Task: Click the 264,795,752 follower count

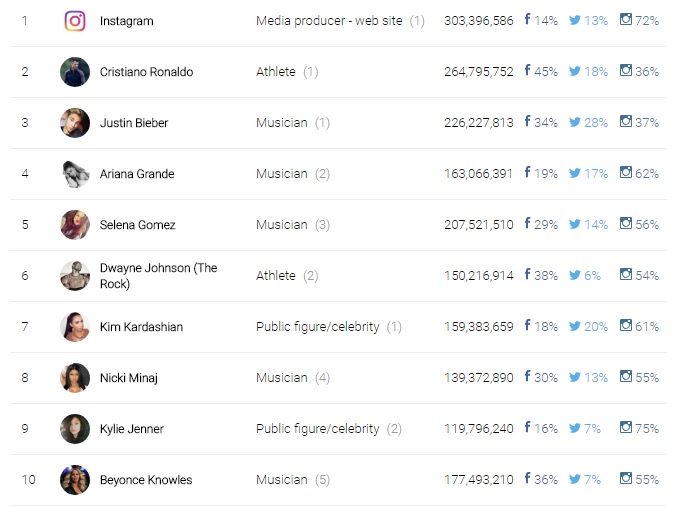Action: point(479,71)
